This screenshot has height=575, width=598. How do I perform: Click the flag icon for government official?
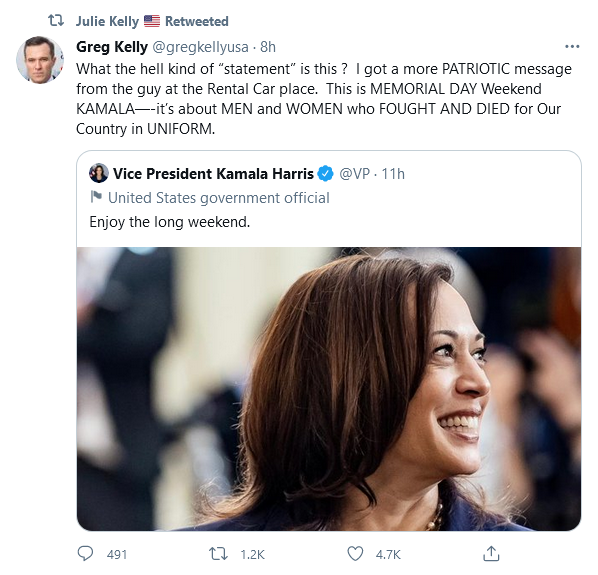96,197
